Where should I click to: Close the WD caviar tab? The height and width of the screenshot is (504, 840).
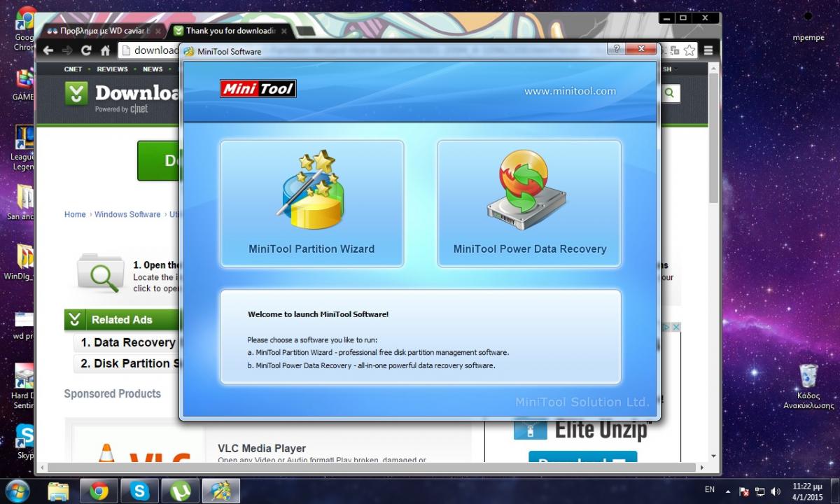coord(158,31)
